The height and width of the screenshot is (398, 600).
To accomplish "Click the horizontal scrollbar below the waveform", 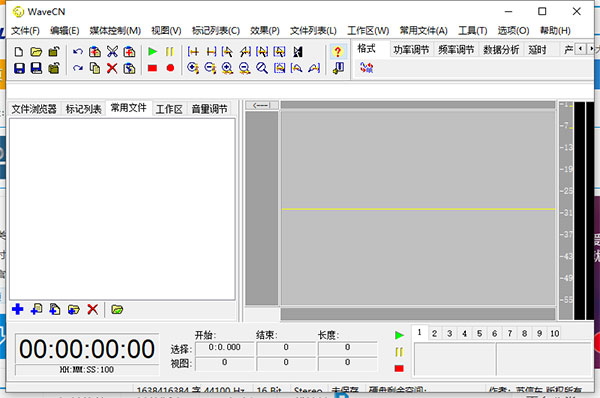I will (418, 314).
